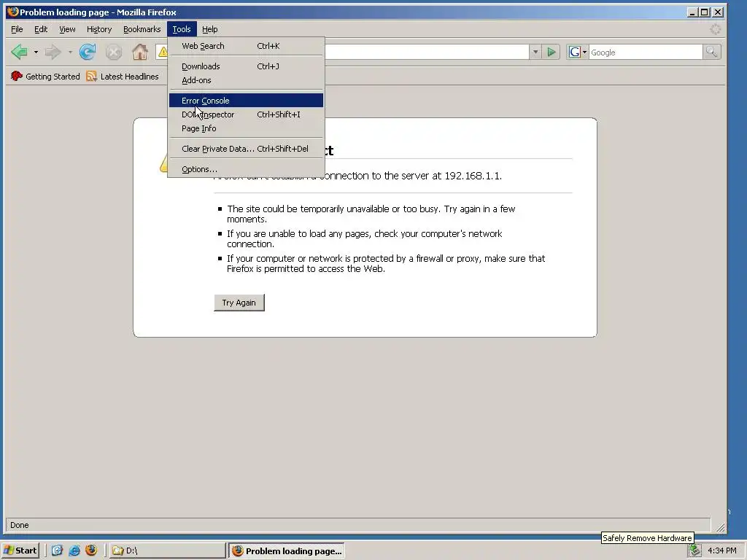Maximize the Firefox window
The height and width of the screenshot is (560, 747).
[x=705, y=12]
